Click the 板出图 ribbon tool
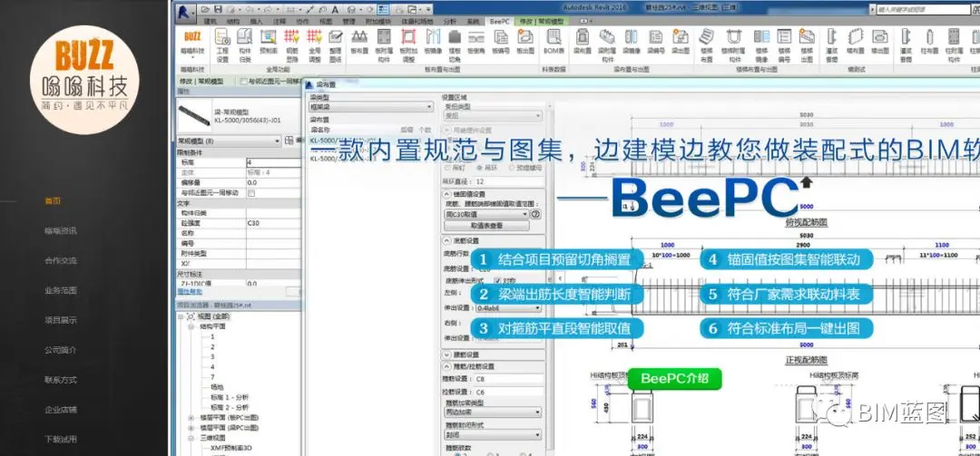 525,41
